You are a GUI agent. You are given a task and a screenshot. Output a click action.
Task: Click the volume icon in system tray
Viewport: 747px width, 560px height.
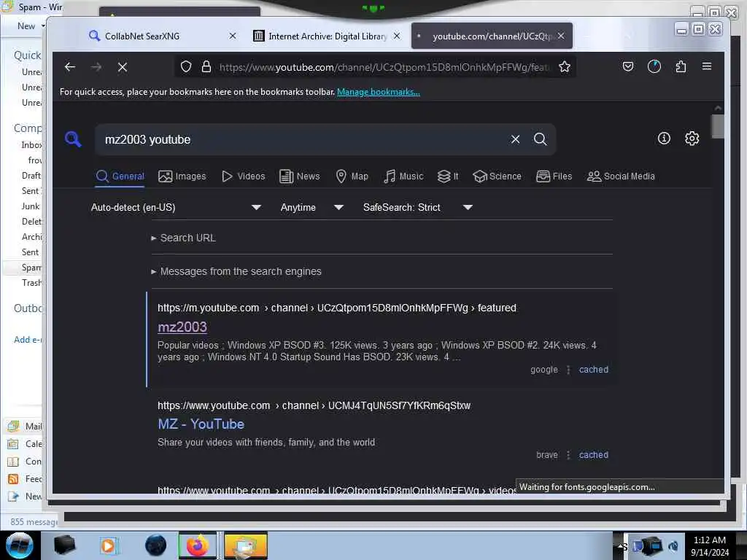[673, 545]
